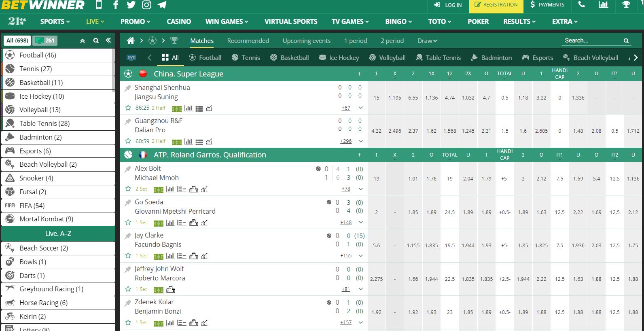Open list icon for Shanghai Shenhua match
This screenshot has height=331, width=644.
pos(199,108)
